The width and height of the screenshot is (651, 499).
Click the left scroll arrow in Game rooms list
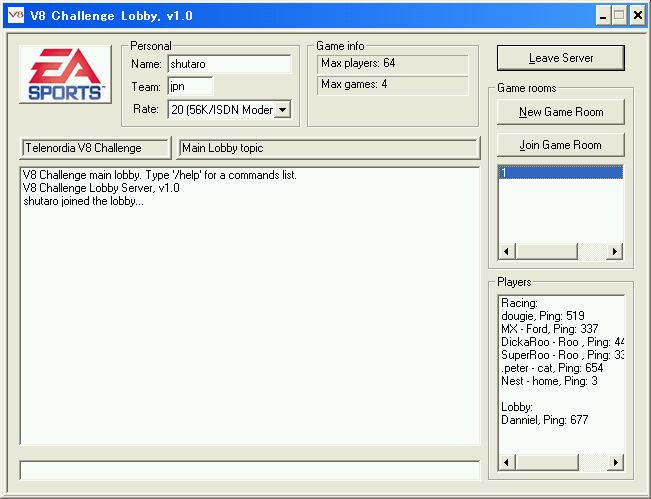(507, 251)
